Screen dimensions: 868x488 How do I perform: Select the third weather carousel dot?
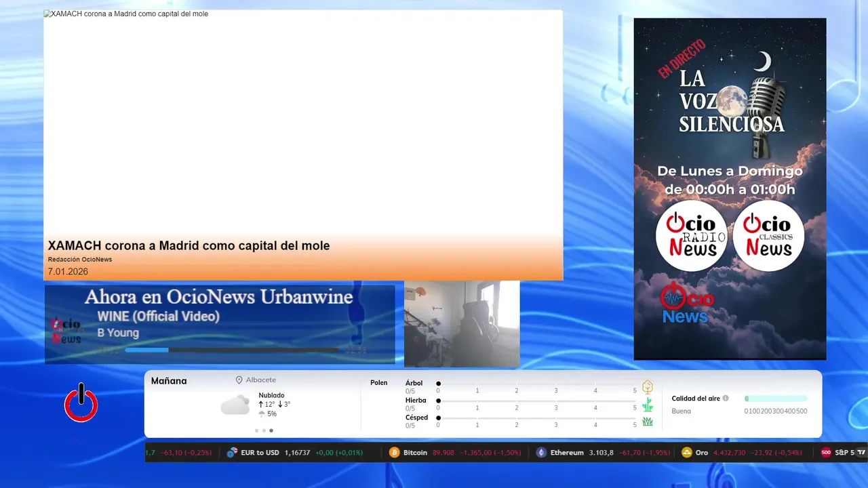tap(271, 430)
